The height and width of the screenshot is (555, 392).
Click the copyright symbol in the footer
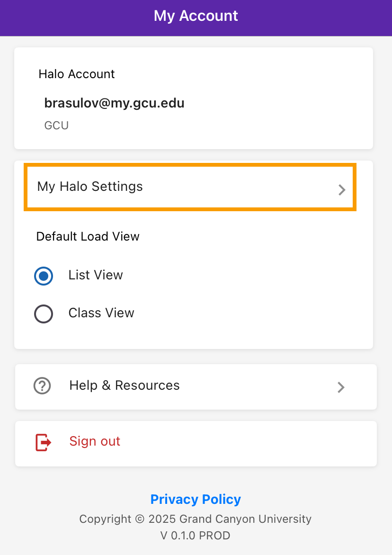click(140, 519)
